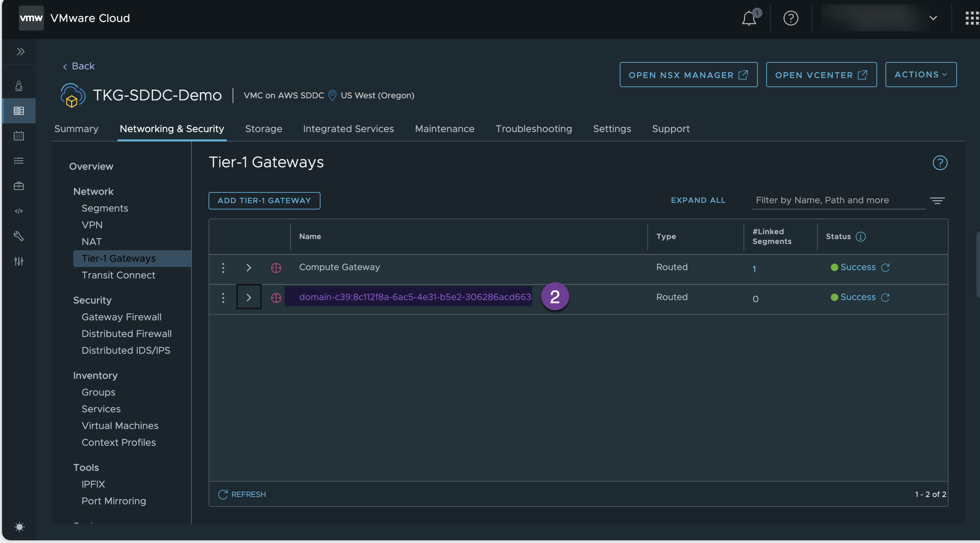
Task: Open the Integrated Services tab
Action: pyautogui.click(x=348, y=129)
